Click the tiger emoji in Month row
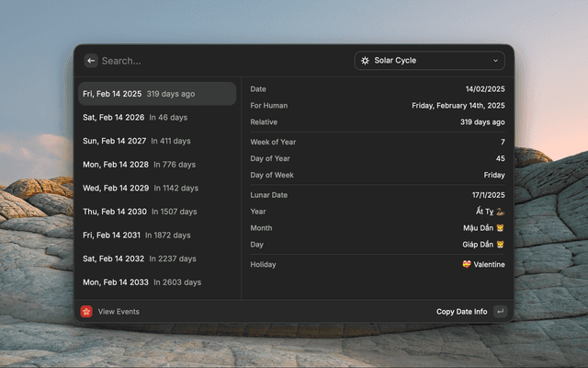Image resolution: width=588 pixels, height=368 pixels. (x=501, y=228)
